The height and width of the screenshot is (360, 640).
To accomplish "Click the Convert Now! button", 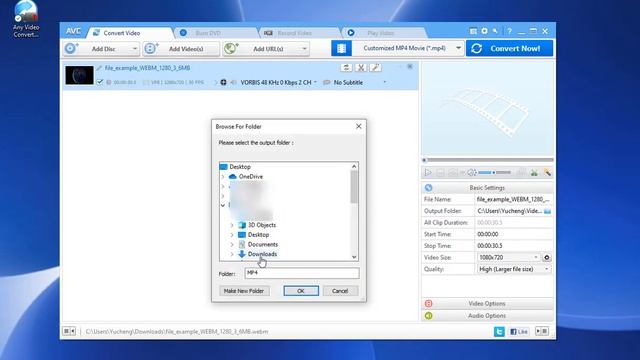I will tap(509, 48).
